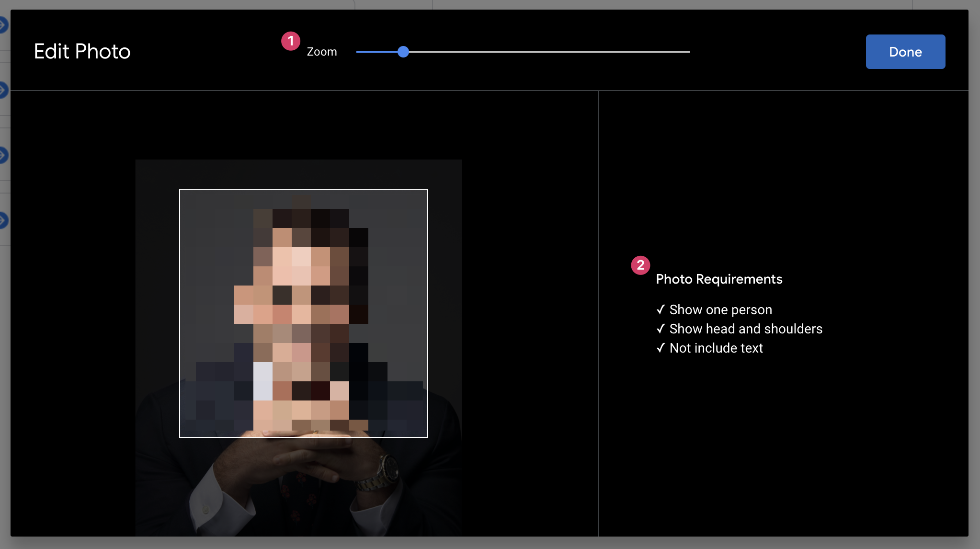Click the red badge numbered 2
Viewport: 980px width, 549px height.
click(640, 265)
